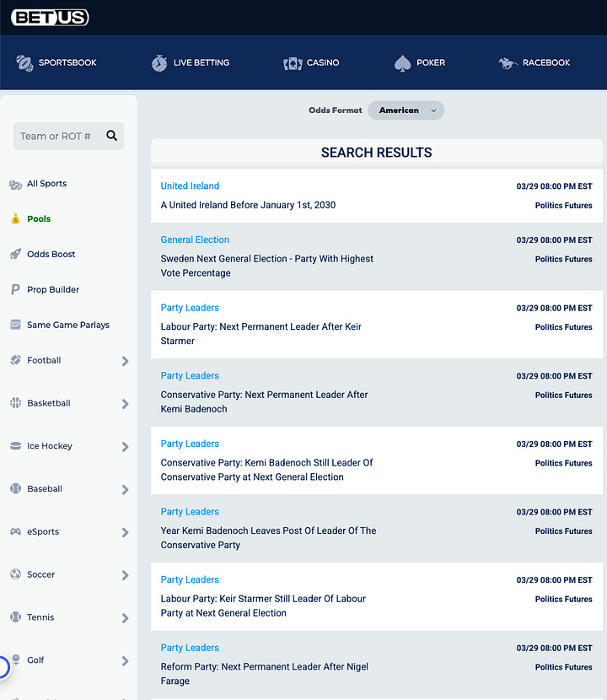
Task: Expand the eSports chevron
Action: coord(125,532)
